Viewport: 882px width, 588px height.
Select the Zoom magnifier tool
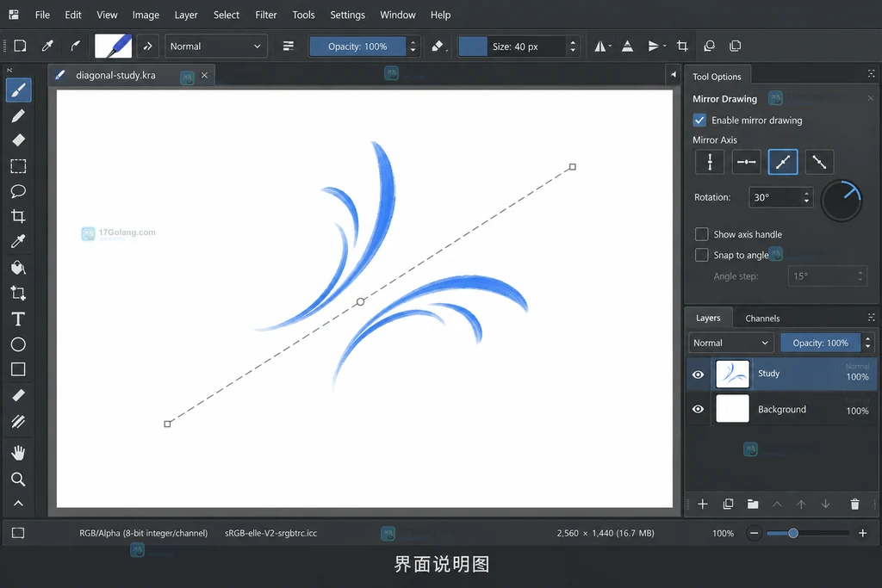click(19, 479)
